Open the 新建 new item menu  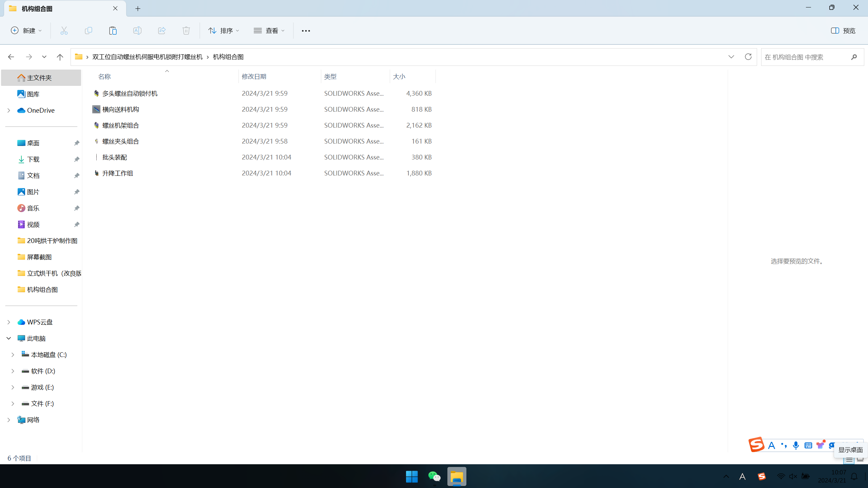pos(26,31)
